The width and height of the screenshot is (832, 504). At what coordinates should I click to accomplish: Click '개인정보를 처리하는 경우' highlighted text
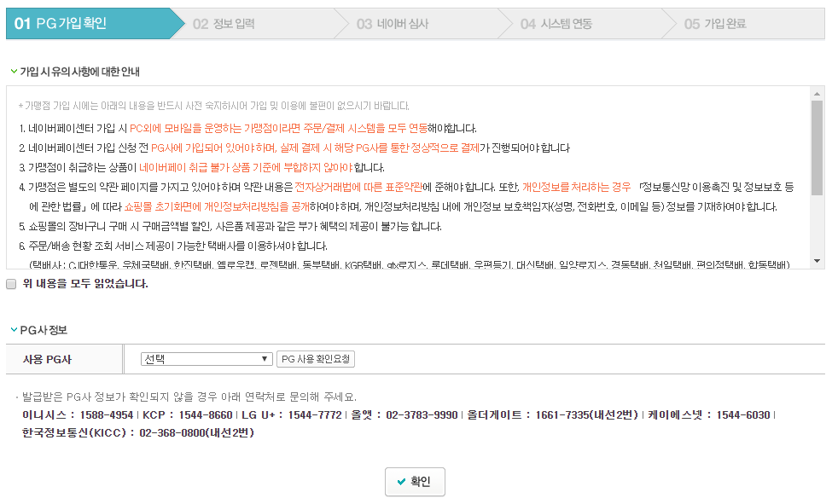click(576, 187)
